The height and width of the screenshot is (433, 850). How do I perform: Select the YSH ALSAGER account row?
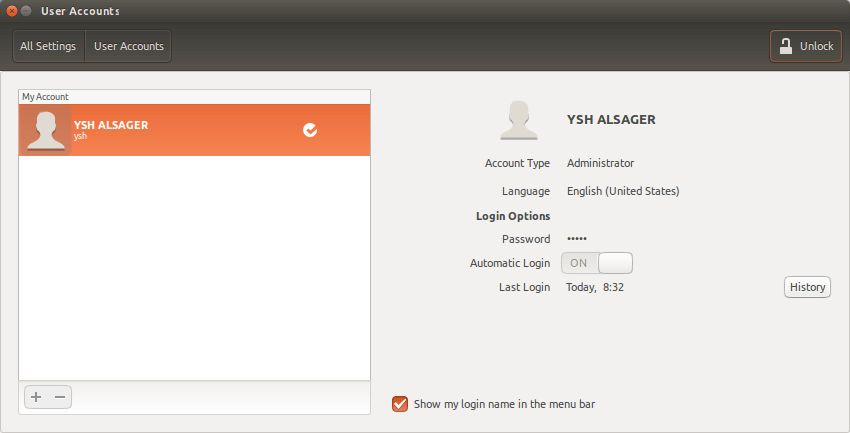(x=195, y=130)
